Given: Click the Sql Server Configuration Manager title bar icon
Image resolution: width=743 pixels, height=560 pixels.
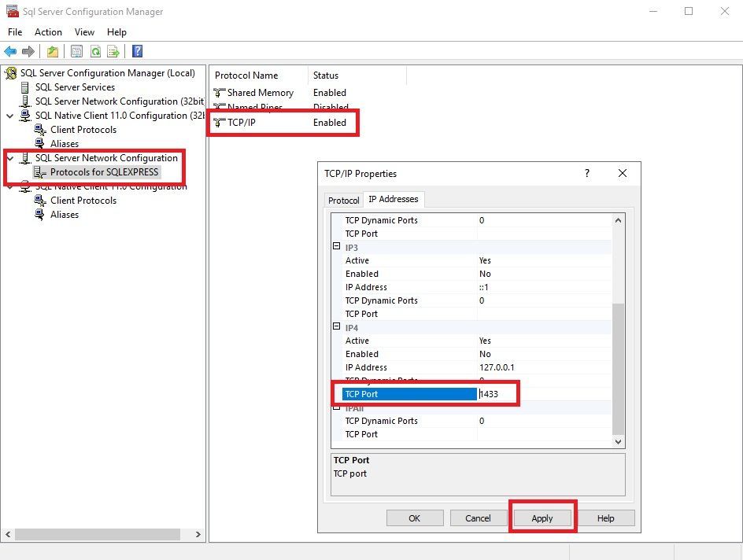Looking at the screenshot, I should click(x=13, y=11).
